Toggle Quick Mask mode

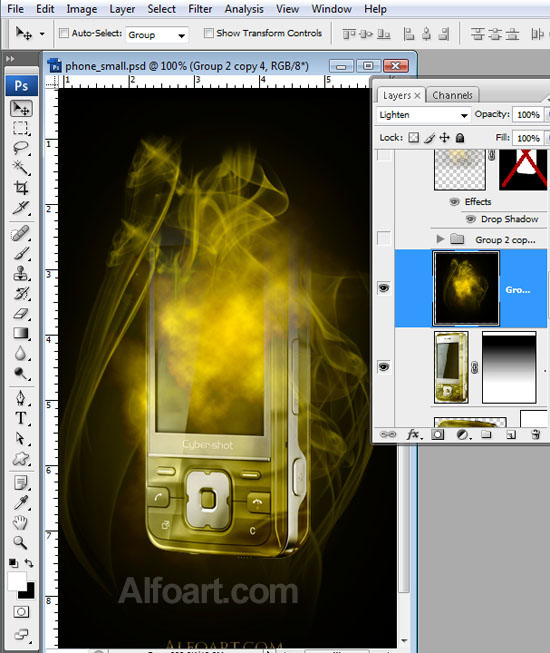click(21, 612)
